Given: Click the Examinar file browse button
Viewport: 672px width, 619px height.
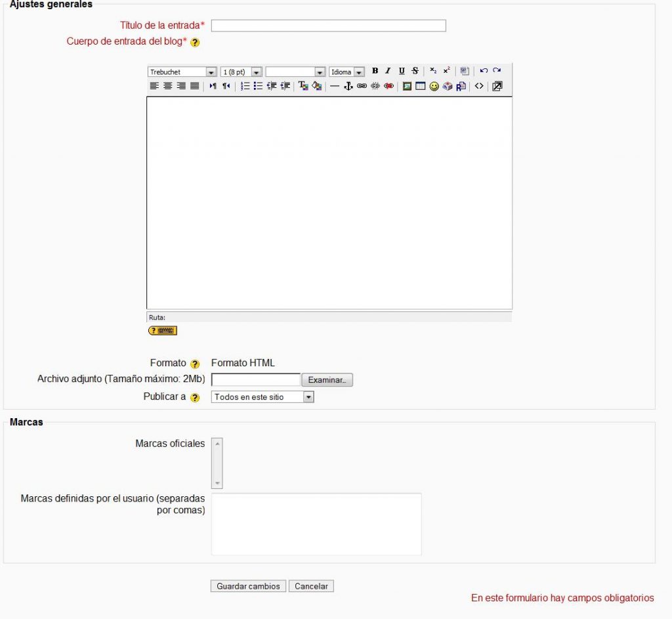Looking at the screenshot, I should tap(327, 380).
